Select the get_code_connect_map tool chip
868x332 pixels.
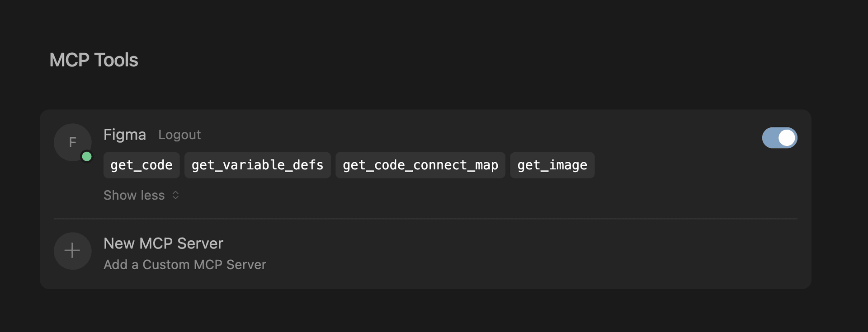(x=420, y=165)
